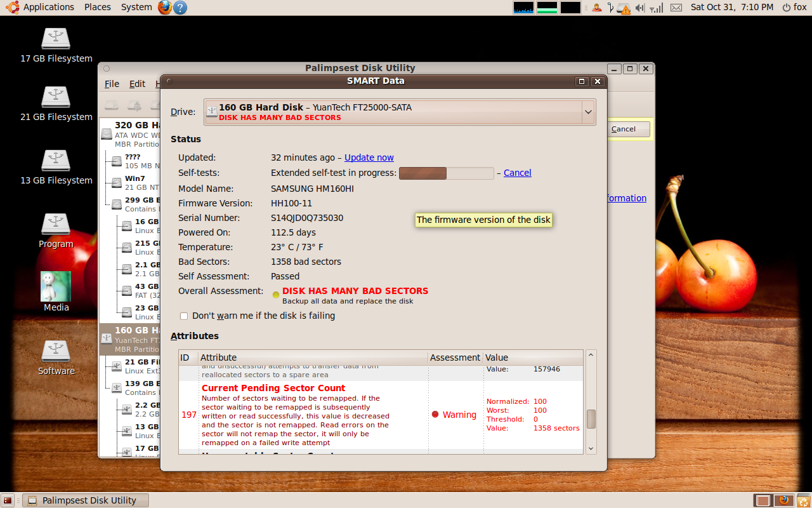Open the File menu in Palimpsest
Image resolution: width=812 pixels, height=508 pixels.
112,84
